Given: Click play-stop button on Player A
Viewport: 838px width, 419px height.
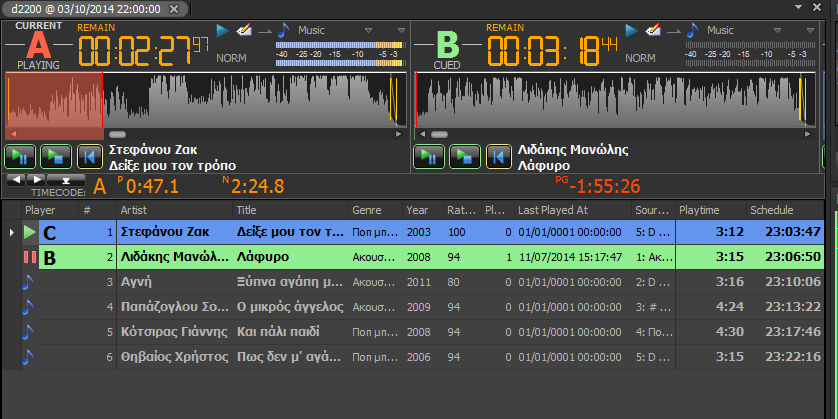Looking at the screenshot, I should click(54, 156).
